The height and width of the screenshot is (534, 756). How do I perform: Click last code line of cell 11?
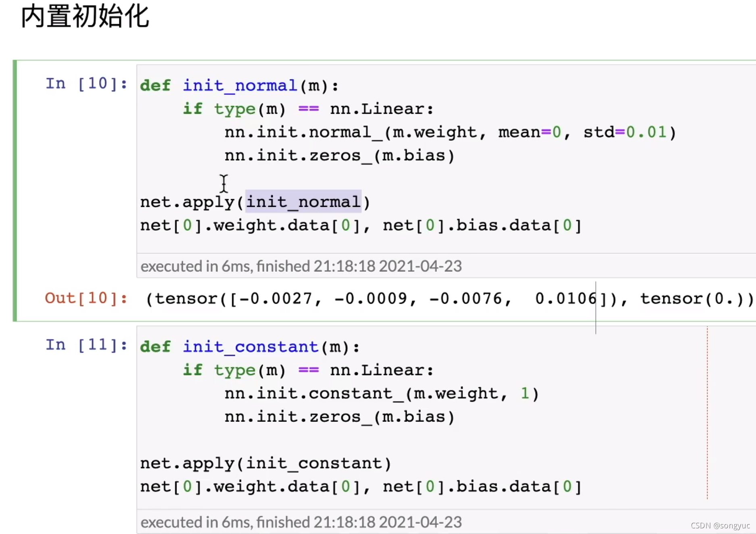pos(361,487)
